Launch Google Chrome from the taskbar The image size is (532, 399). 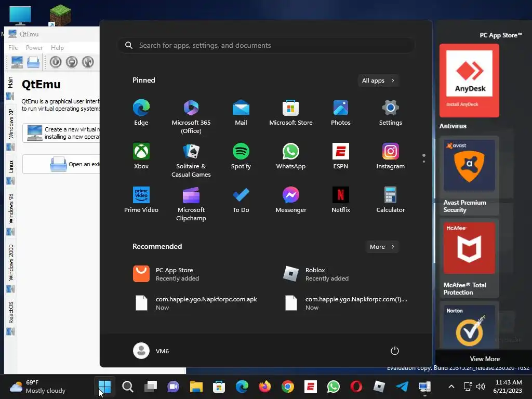288,387
